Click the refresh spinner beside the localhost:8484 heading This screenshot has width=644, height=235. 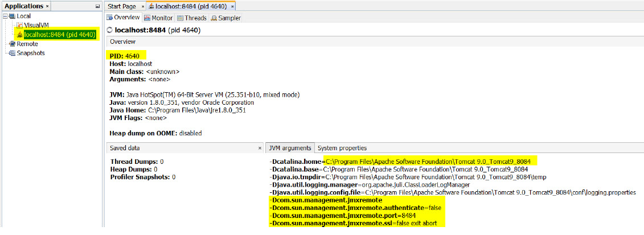[109, 30]
